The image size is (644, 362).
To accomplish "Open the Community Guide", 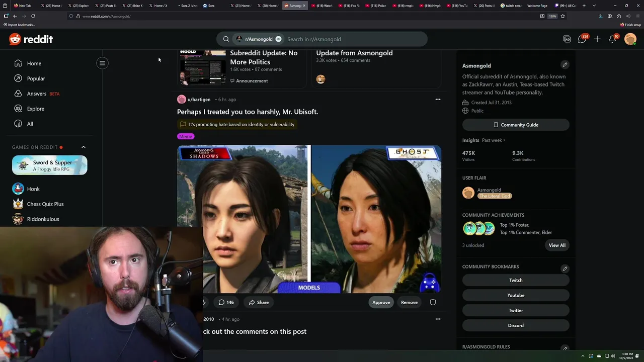I will pos(516,125).
